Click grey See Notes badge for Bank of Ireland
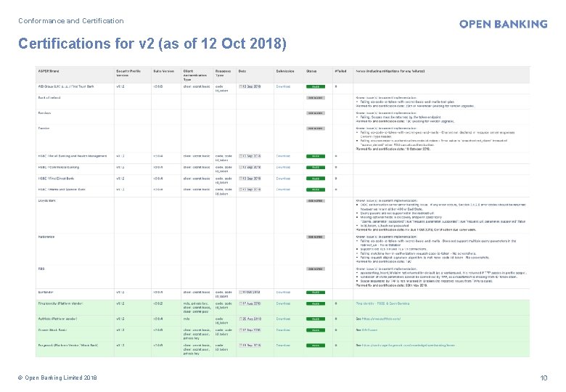Screen dimensions: 566x392 316,98
